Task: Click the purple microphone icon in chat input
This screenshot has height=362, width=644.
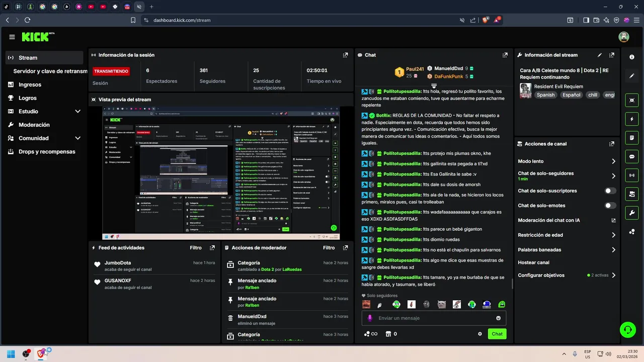Action: (x=370, y=318)
